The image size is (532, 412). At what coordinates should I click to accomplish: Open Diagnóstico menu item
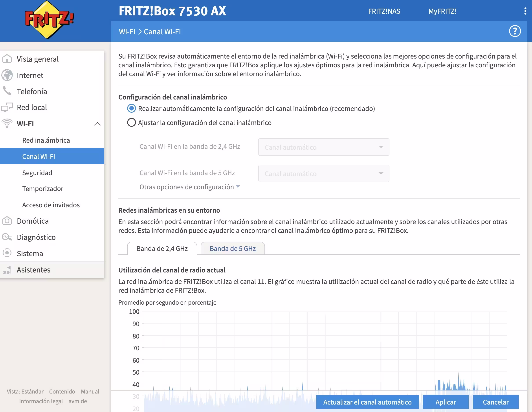[x=52, y=237]
